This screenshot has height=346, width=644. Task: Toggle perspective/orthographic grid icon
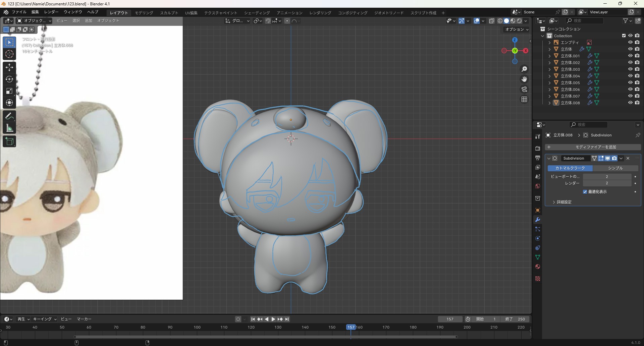[524, 100]
